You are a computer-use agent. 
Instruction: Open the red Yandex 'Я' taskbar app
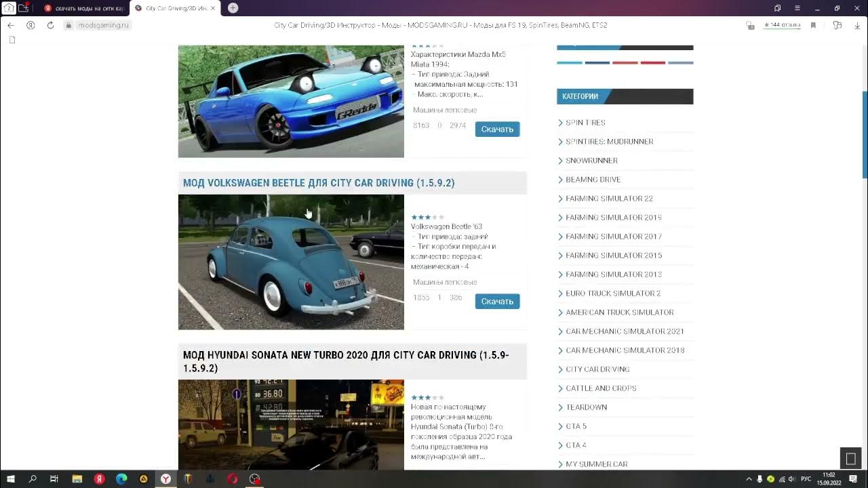tap(99, 479)
